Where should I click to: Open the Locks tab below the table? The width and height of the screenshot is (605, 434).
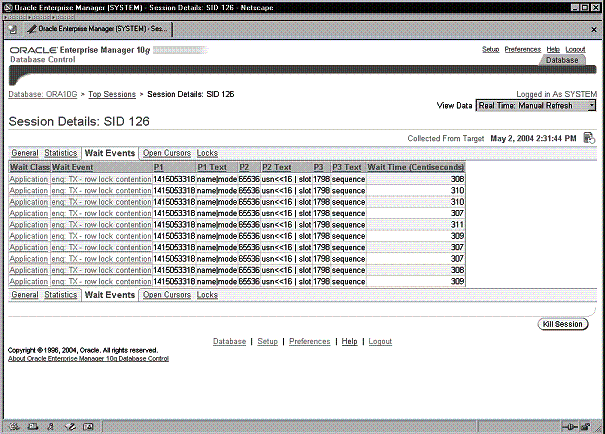click(x=207, y=295)
